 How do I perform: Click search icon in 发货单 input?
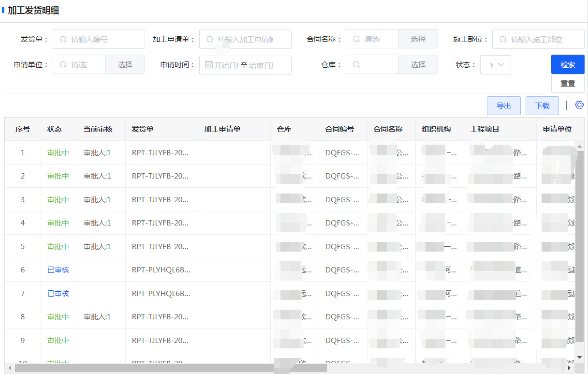coord(63,39)
